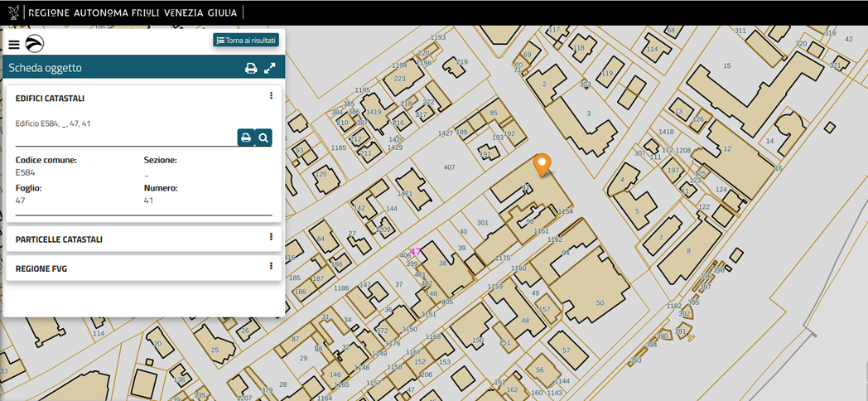Image resolution: width=868 pixels, height=401 pixels.
Task: Click the magenta sheet label 47 on map
Action: click(x=416, y=252)
